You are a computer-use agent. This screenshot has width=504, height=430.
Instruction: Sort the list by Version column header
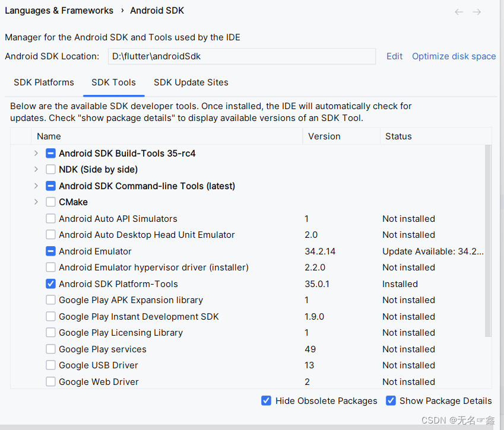(x=325, y=136)
